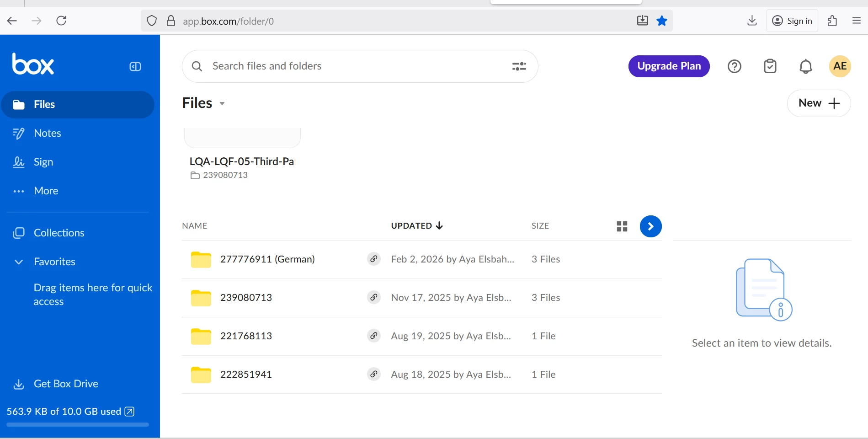Viewport: 868px width, 439px height.
Task: Click the install app icon in address bar
Action: click(x=642, y=21)
